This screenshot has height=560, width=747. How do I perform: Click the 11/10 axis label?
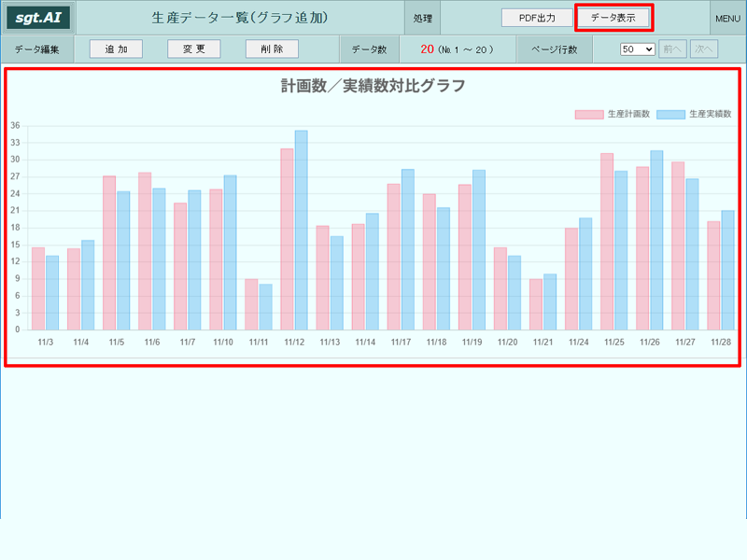pos(223,343)
